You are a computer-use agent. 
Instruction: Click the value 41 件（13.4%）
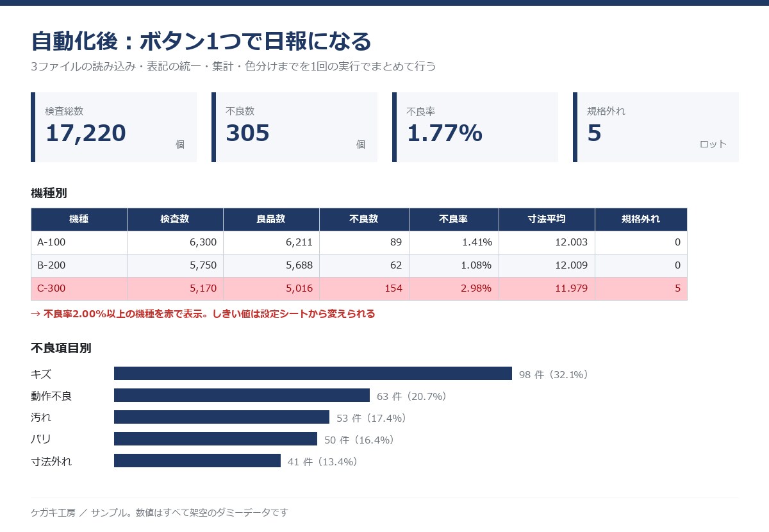(x=322, y=461)
